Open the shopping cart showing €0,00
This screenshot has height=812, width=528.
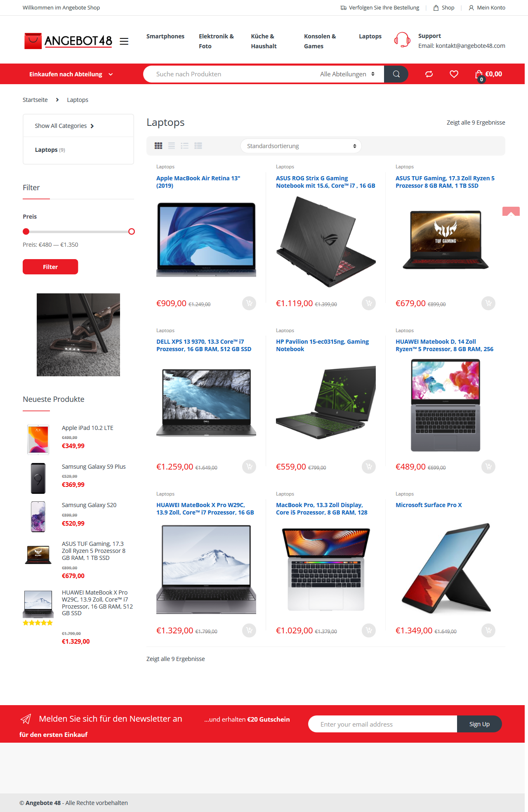point(488,75)
